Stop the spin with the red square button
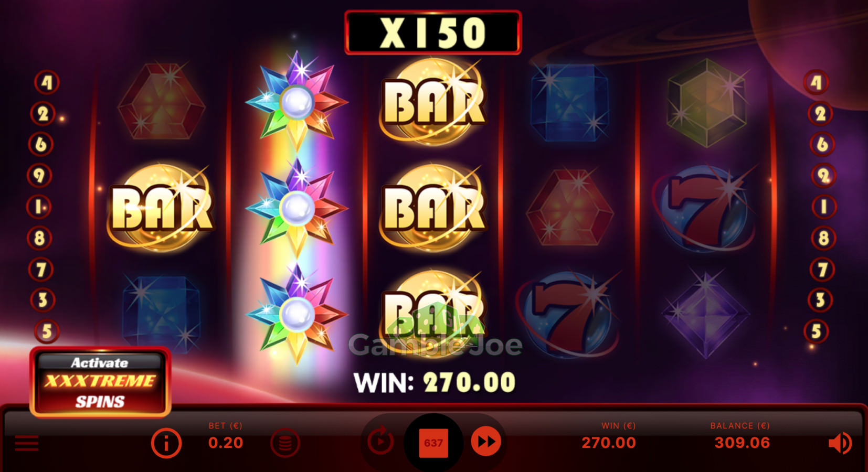The width and height of the screenshot is (868, 472). (433, 443)
